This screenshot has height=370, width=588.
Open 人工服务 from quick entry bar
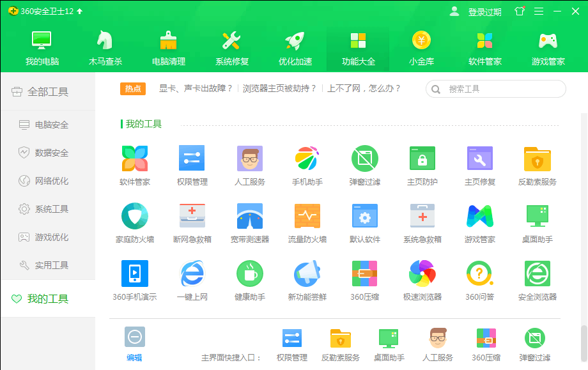coord(438,338)
